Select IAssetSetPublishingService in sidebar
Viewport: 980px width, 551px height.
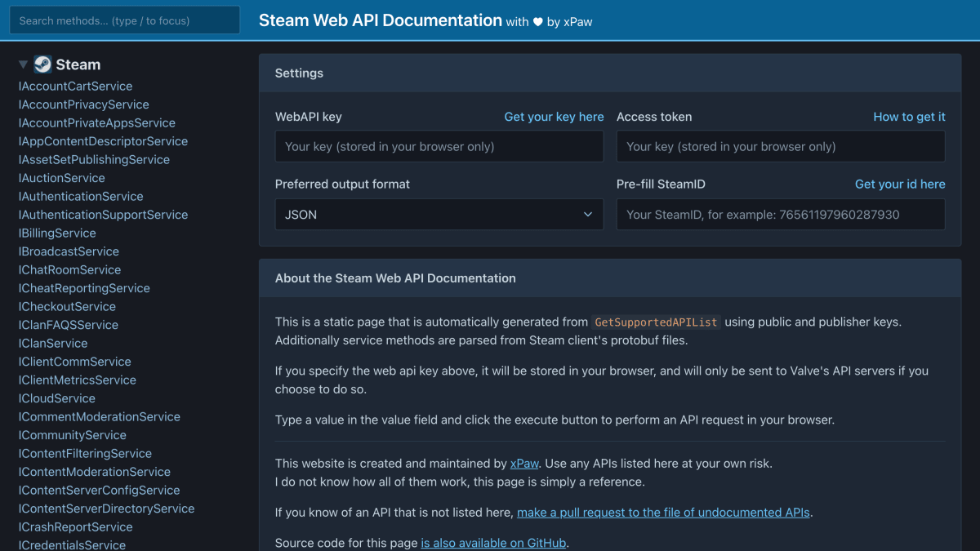point(94,159)
